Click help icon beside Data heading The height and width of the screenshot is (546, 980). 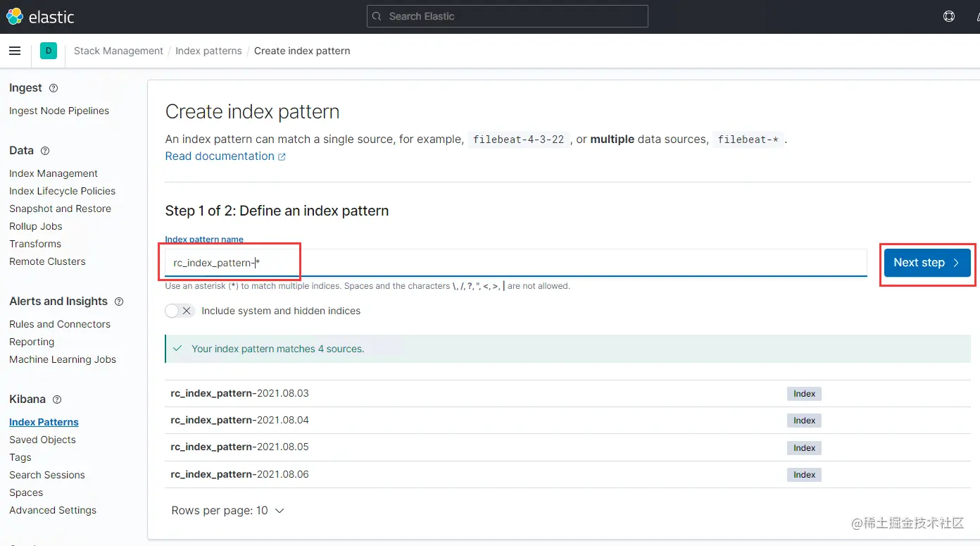pyautogui.click(x=45, y=151)
